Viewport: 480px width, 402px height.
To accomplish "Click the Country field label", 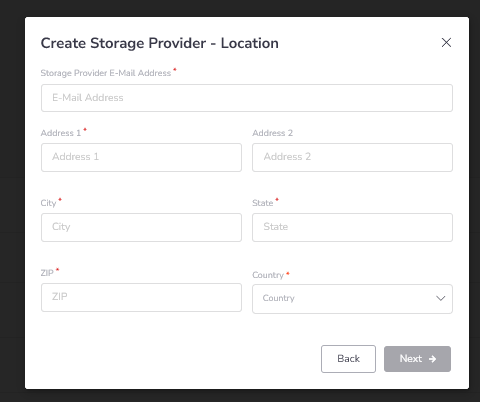I will (268, 275).
